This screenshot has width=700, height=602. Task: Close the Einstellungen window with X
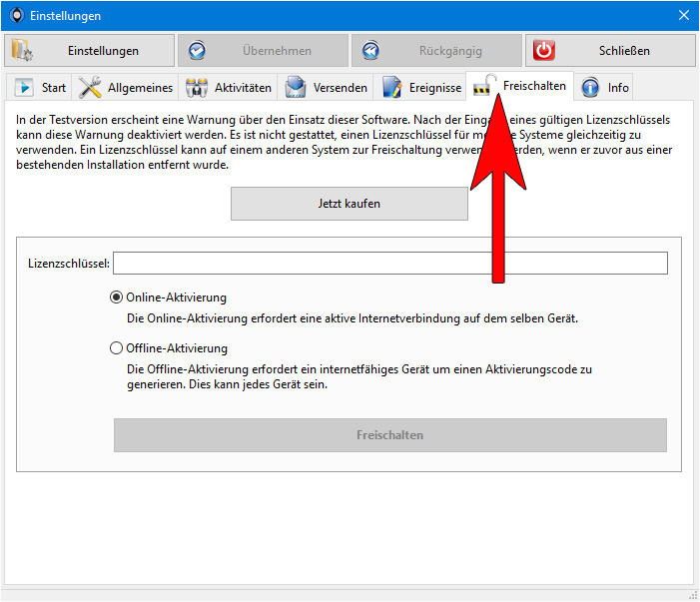(683, 16)
